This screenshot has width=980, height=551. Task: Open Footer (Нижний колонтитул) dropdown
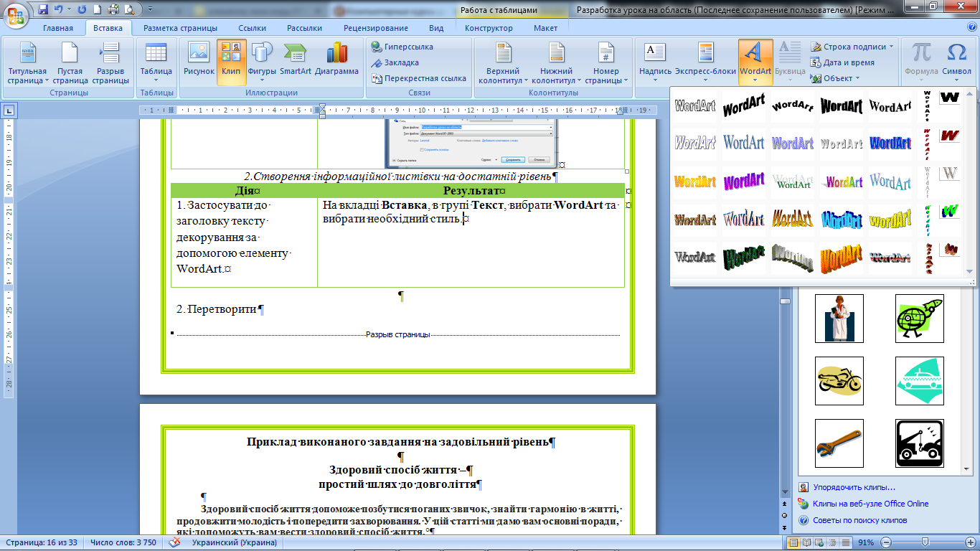tap(557, 63)
